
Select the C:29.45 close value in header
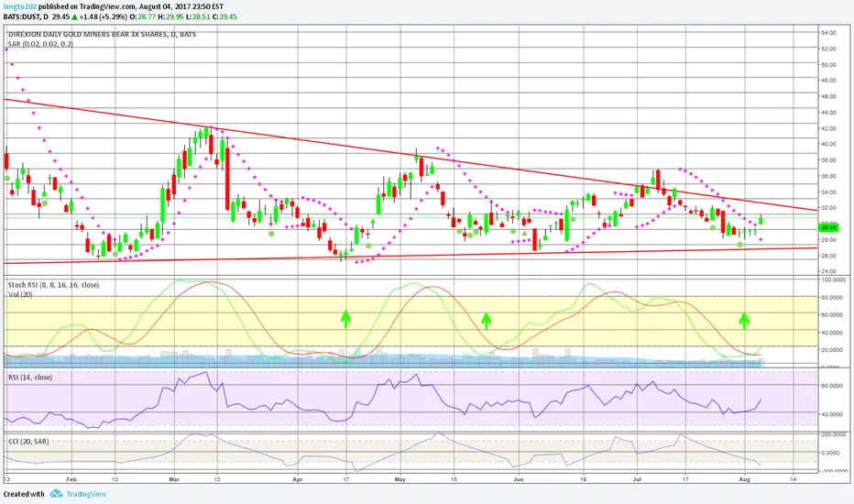[224, 16]
